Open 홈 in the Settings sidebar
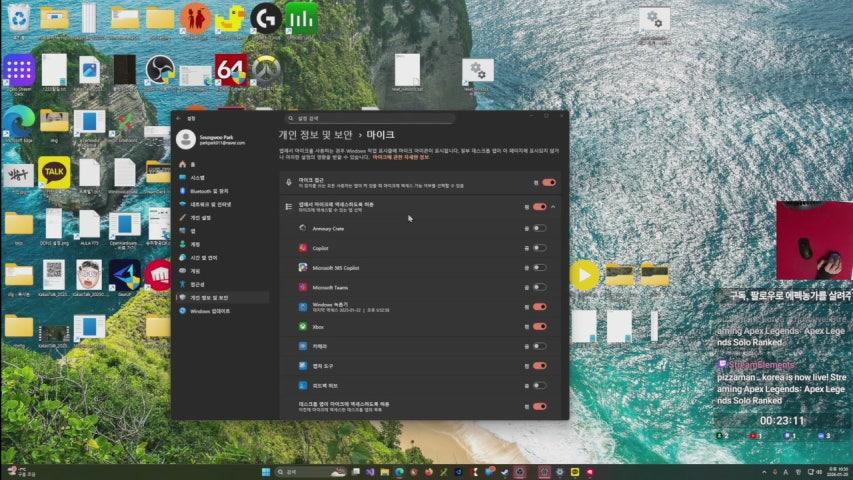The image size is (853, 480). (x=223, y=164)
